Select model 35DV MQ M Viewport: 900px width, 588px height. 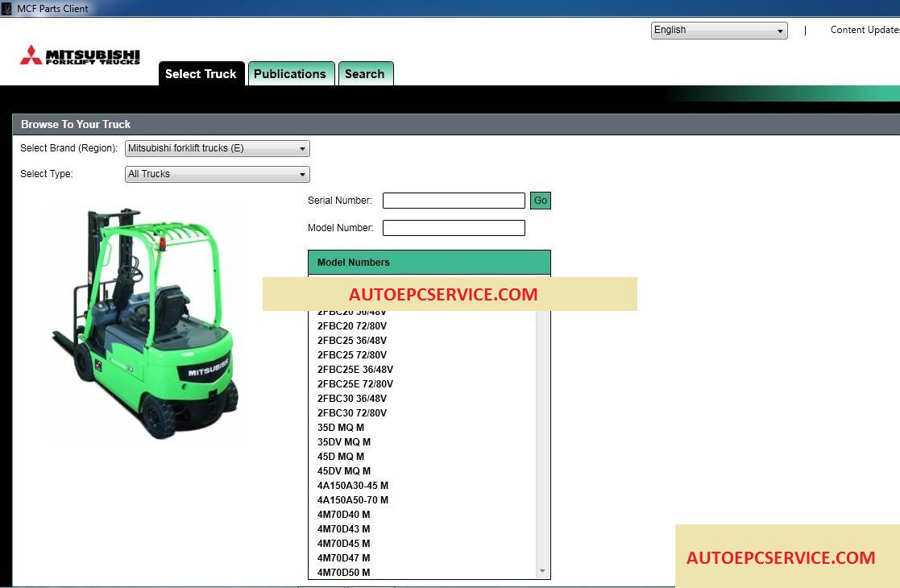coord(344,441)
